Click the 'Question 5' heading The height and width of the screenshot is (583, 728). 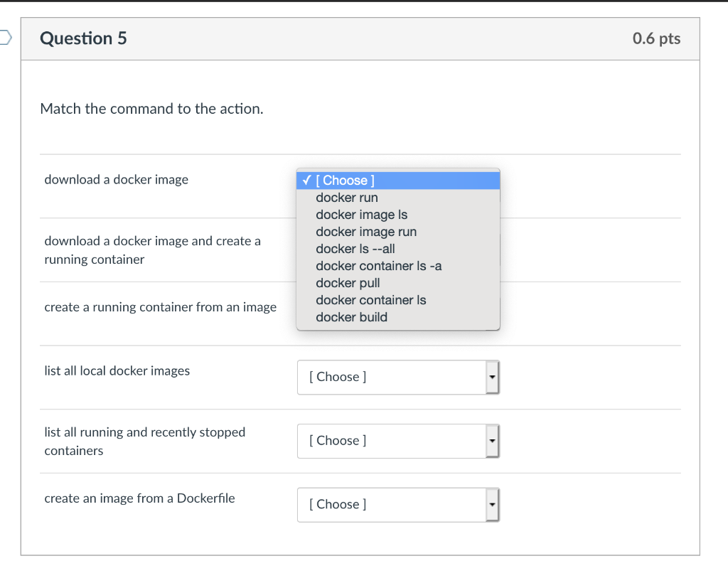click(83, 38)
